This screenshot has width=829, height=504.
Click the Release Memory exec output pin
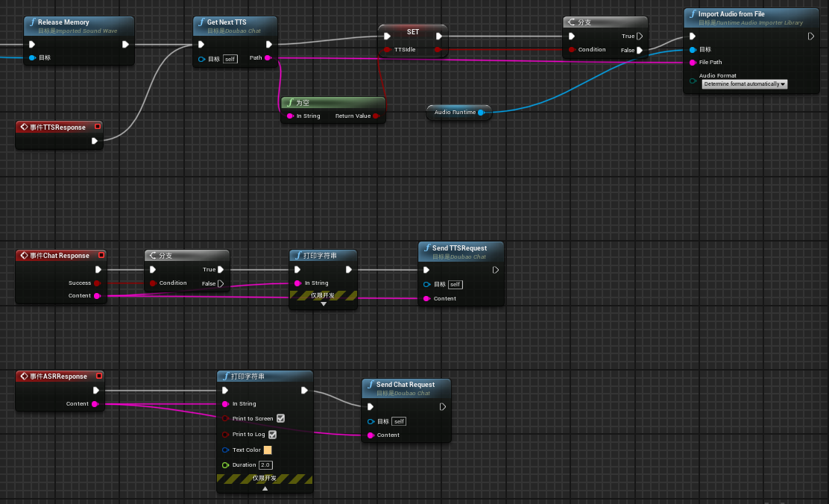pos(125,45)
